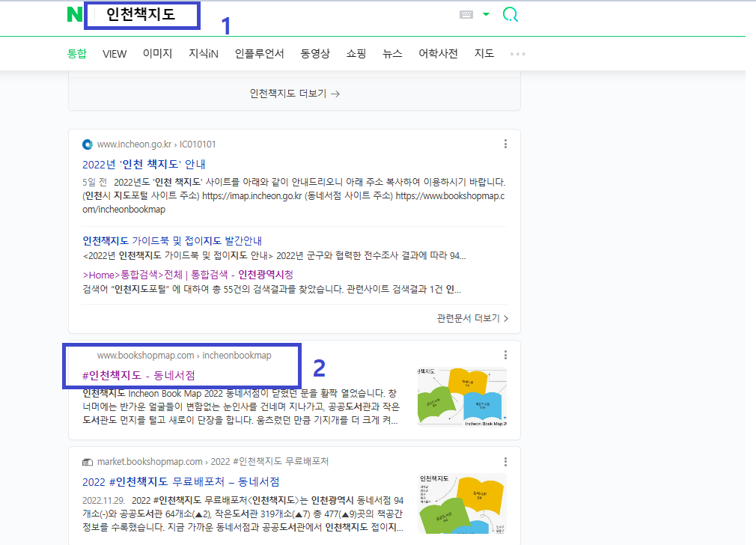Click 인천책지도 더보기 link

[x=295, y=94]
